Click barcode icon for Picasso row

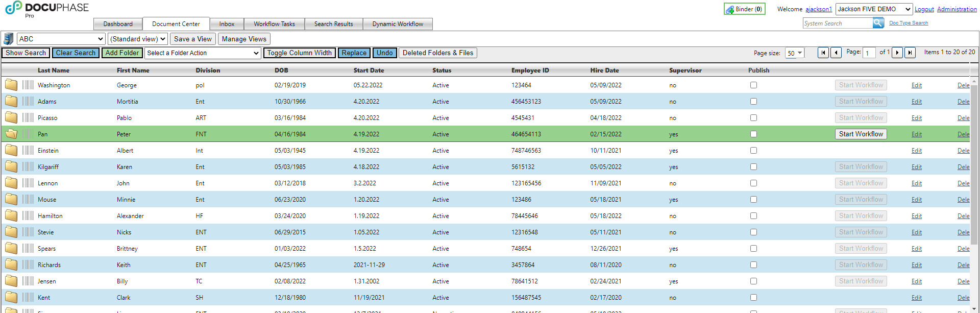[x=28, y=117]
